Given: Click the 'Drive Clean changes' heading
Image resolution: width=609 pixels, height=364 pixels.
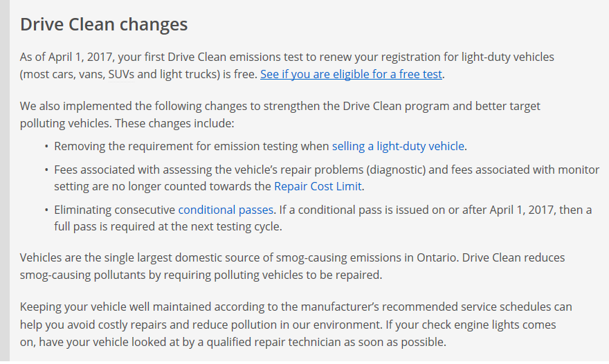Looking at the screenshot, I should [104, 24].
